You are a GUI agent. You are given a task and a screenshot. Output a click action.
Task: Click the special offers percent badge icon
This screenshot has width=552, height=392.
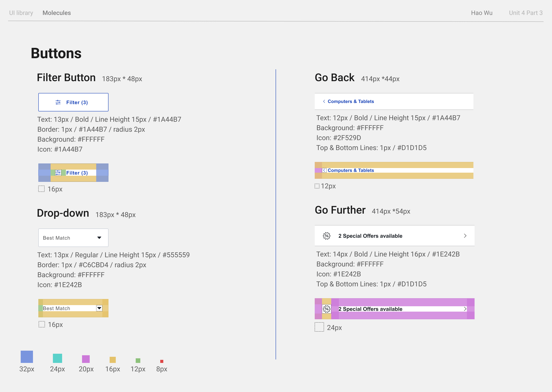[327, 236]
